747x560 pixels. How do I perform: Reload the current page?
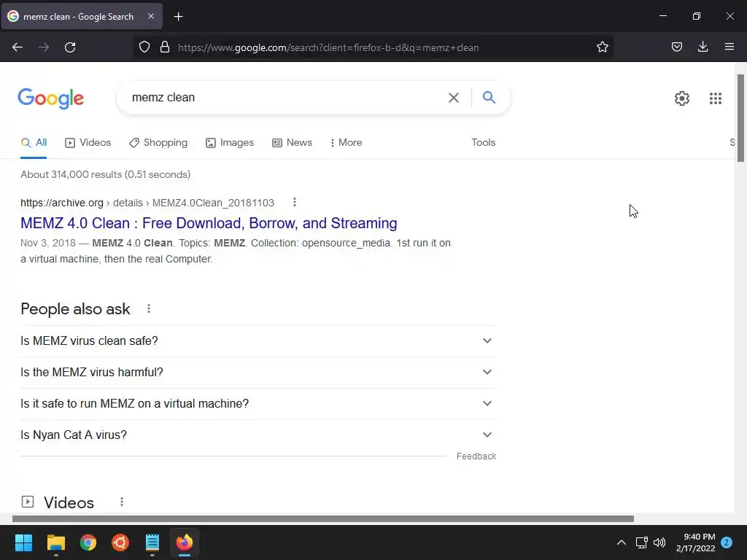click(70, 47)
